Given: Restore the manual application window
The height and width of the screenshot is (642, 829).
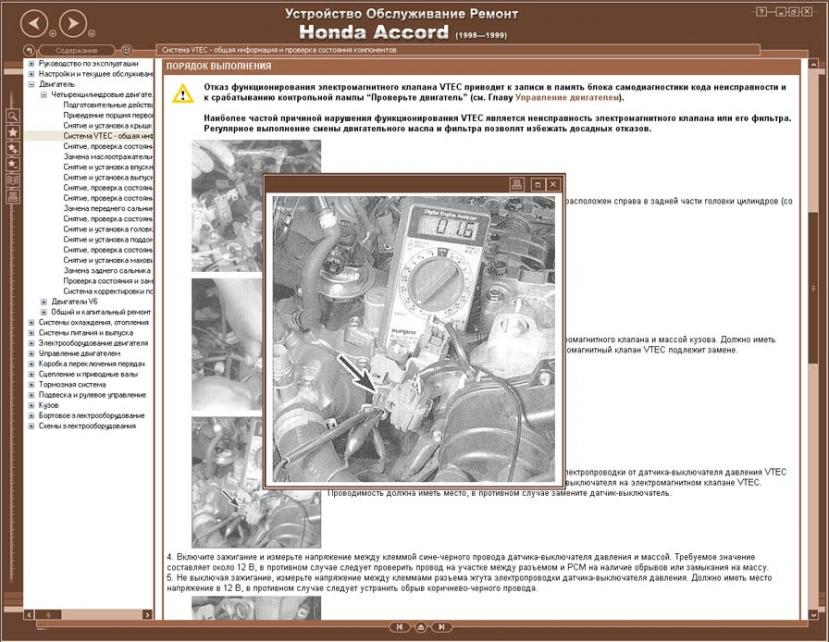Looking at the screenshot, I should (793, 12).
